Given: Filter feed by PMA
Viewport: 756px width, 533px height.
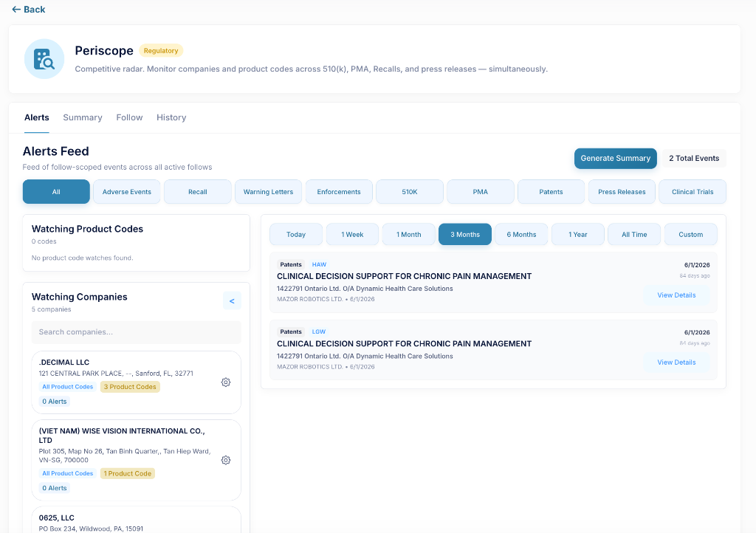Looking at the screenshot, I should [480, 192].
